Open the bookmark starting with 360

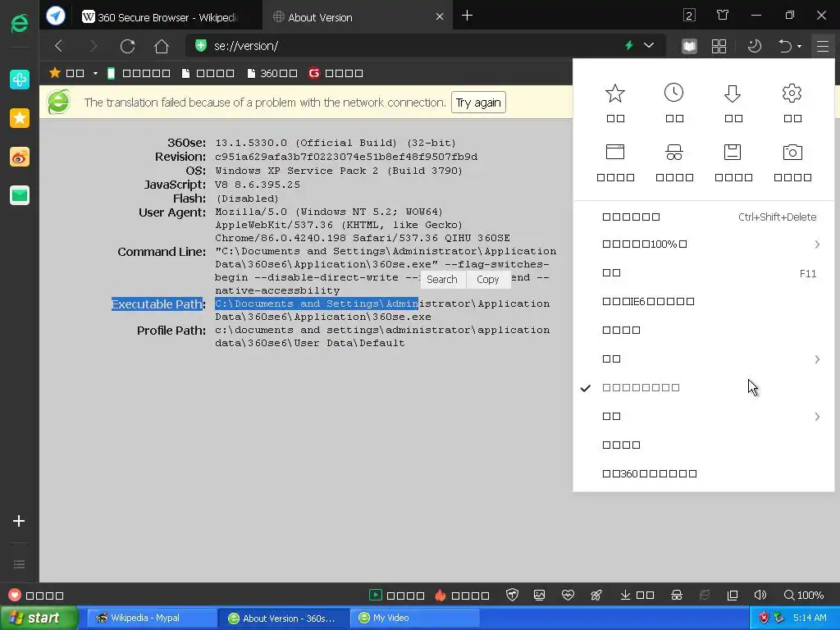[272, 73]
